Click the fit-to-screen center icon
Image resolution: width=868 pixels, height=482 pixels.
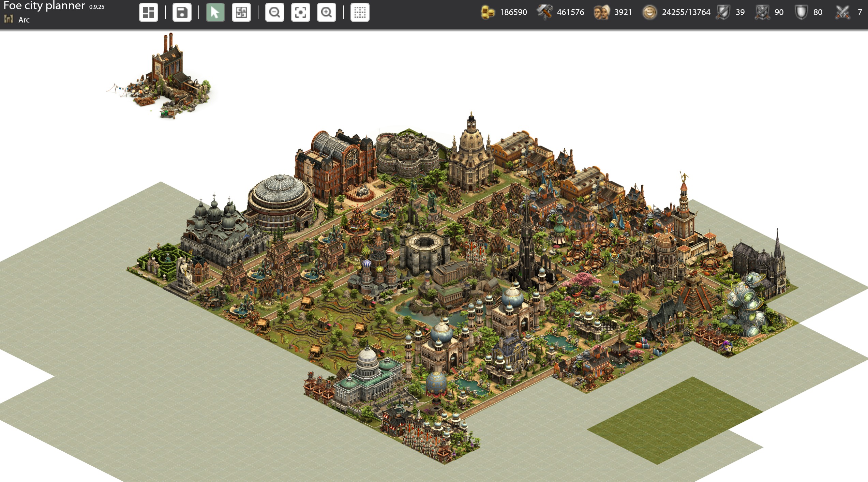coord(300,13)
